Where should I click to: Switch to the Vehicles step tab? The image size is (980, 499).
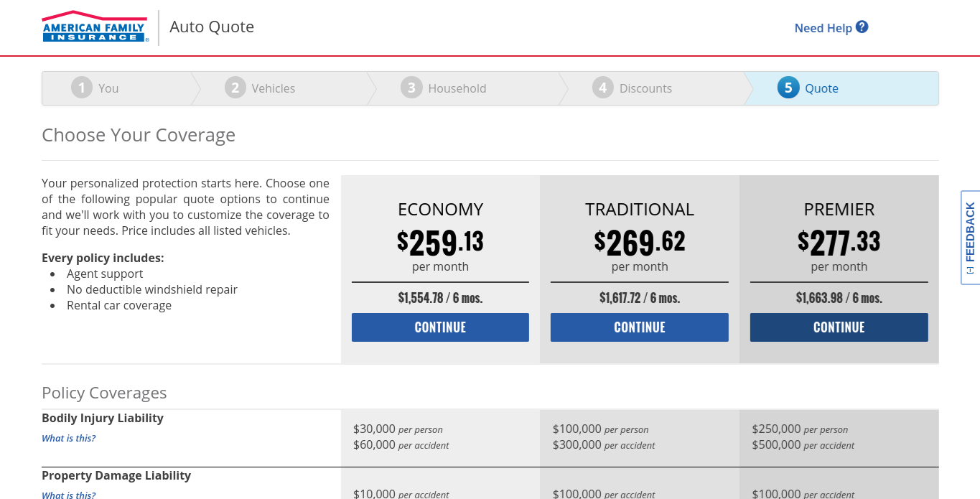274,88
